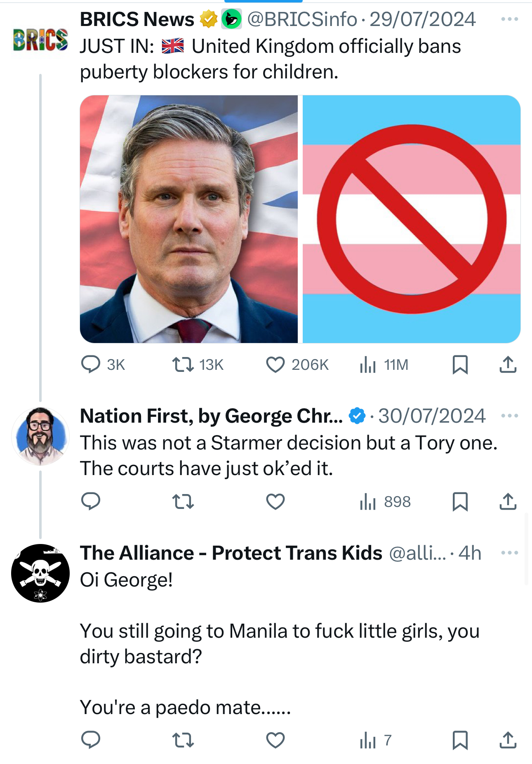Repost the Nation First reply

pos(183,501)
